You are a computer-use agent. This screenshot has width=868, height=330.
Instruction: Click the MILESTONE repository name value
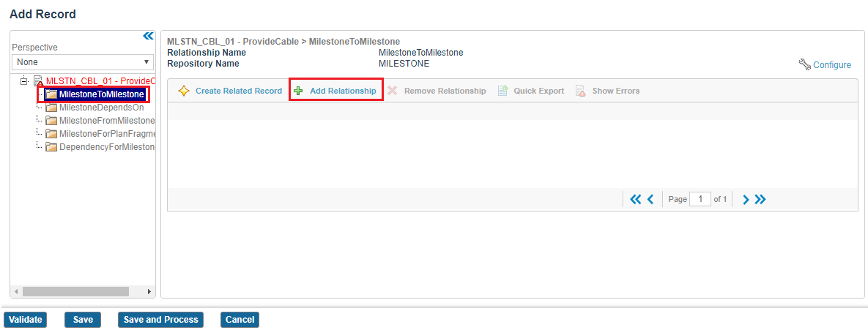point(404,64)
